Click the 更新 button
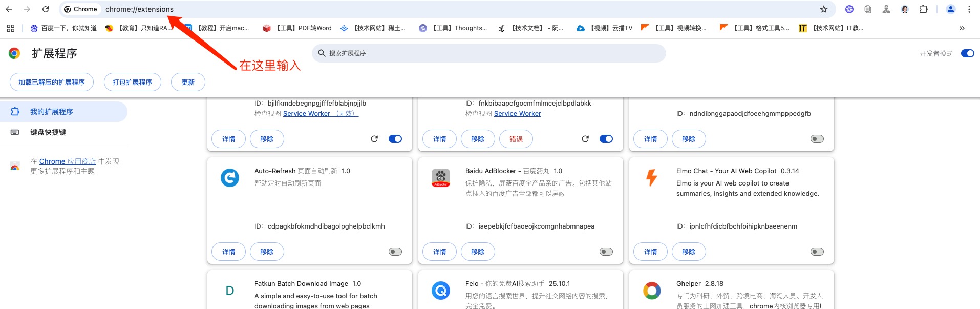This screenshot has height=309, width=980. (x=188, y=82)
